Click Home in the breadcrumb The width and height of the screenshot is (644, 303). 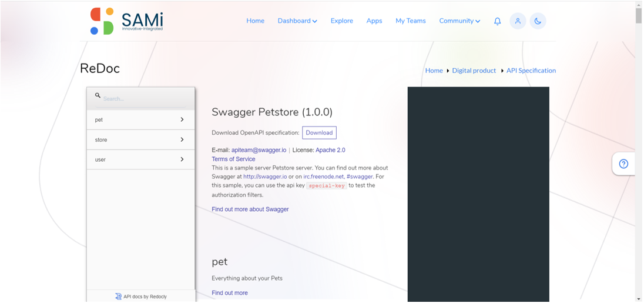tap(434, 71)
